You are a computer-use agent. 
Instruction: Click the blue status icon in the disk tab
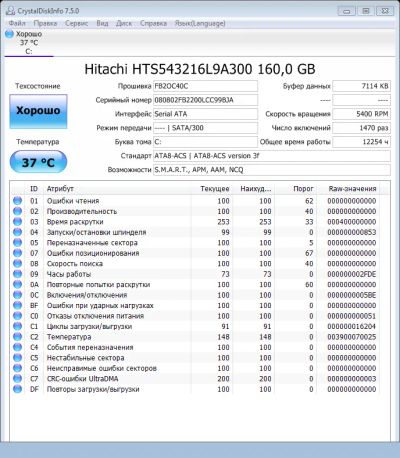(10, 34)
